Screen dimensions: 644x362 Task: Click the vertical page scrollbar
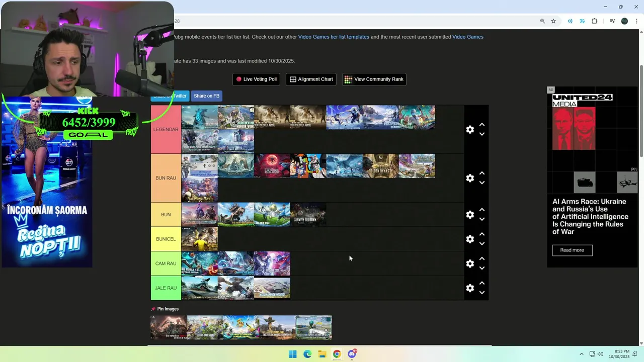(x=641, y=111)
